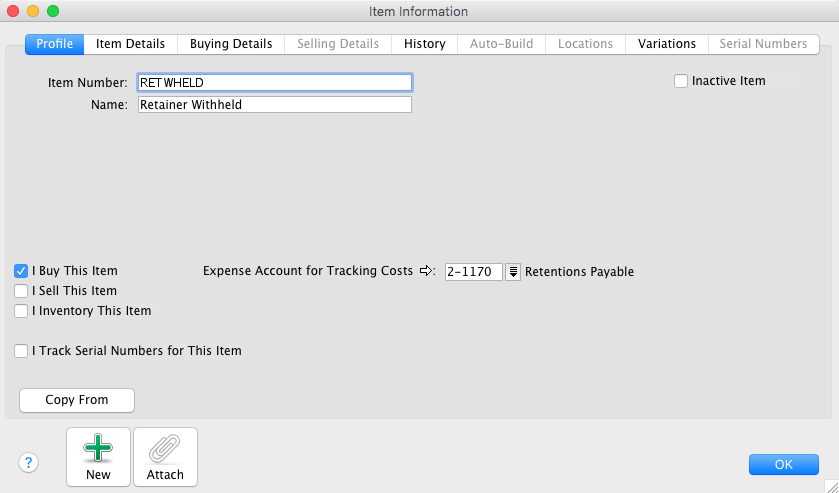
Task: Enable I Sell This Item checkbox
Action: [x=21, y=291]
